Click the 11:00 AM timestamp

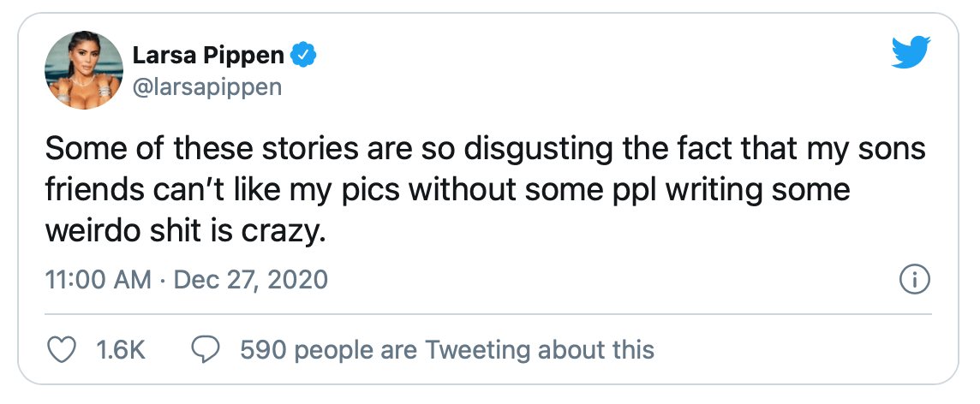99,279
